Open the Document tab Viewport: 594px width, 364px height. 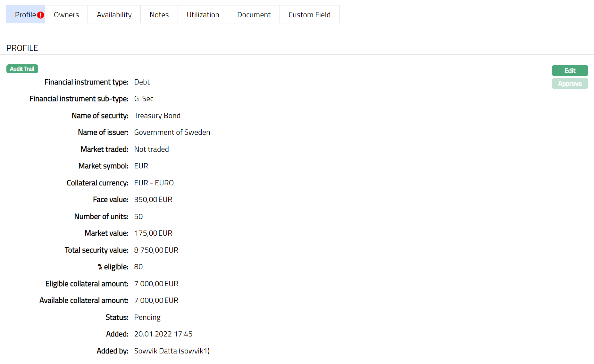tap(254, 15)
